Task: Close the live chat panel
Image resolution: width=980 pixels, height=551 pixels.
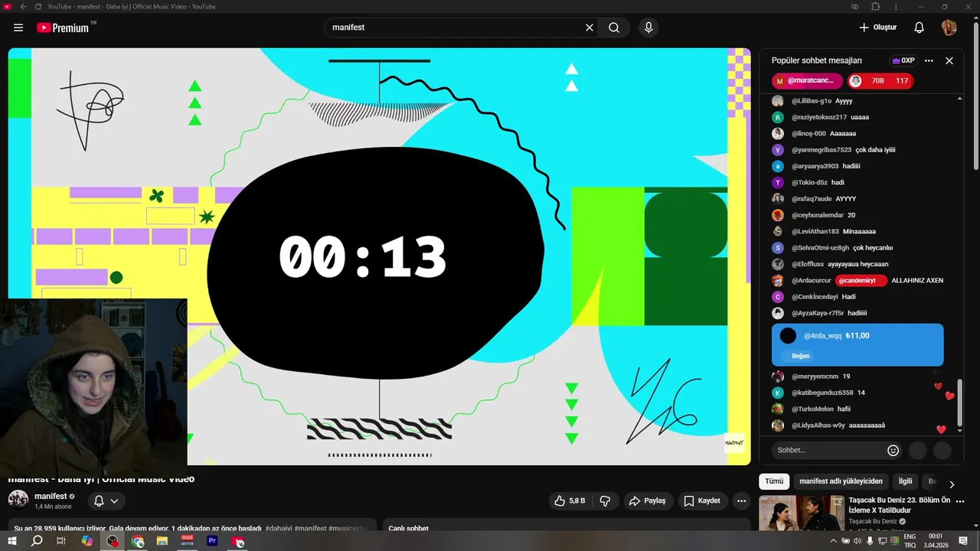Action: tap(949, 60)
